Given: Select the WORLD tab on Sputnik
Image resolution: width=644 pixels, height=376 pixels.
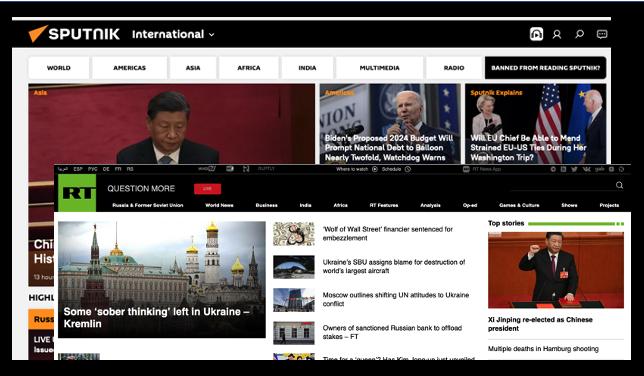Looking at the screenshot, I should [58, 68].
